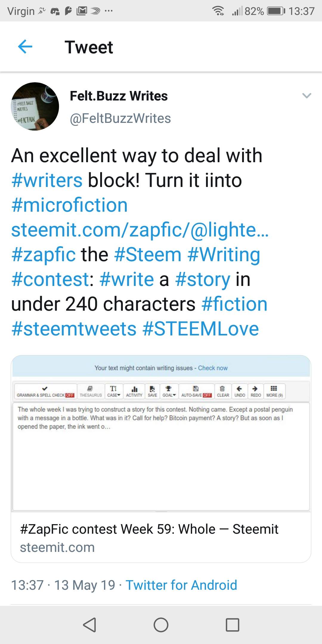Open recent apps square button
Viewport: 322px width, 644px height.
(232, 625)
